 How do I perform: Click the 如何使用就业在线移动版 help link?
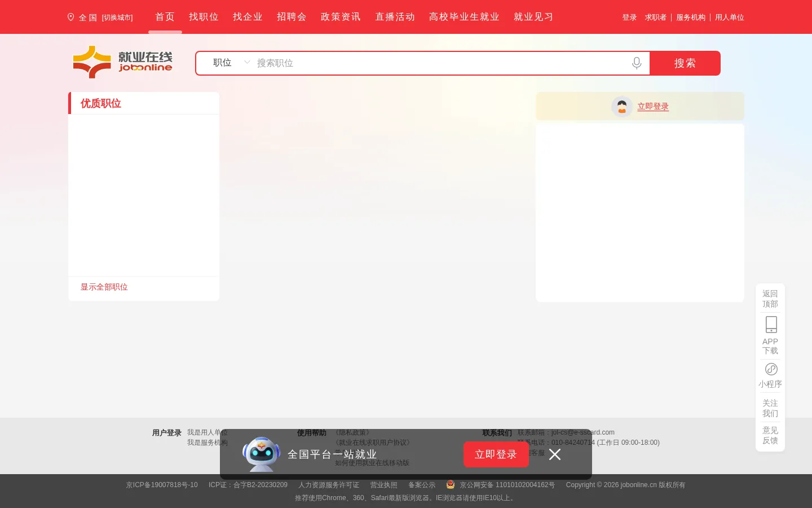(x=372, y=463)
